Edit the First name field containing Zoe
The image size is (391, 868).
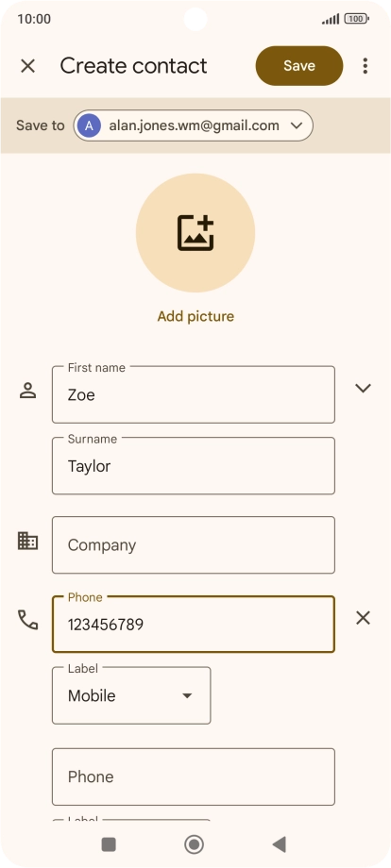click(194, 394)
